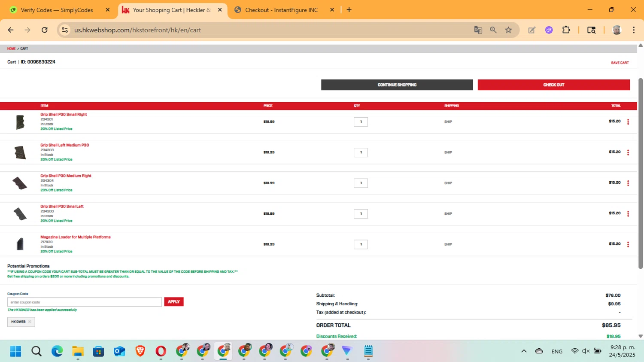Open Chrome three-dot menu

click(634, 30)
